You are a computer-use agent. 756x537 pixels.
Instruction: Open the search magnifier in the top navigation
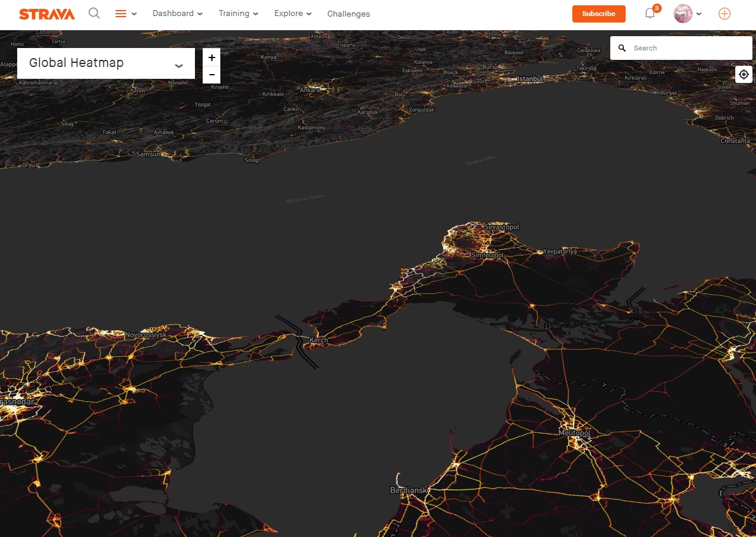coord(94,13)
